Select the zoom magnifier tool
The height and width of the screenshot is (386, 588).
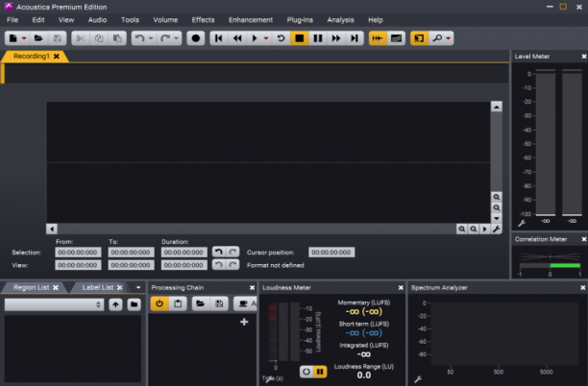437,38
